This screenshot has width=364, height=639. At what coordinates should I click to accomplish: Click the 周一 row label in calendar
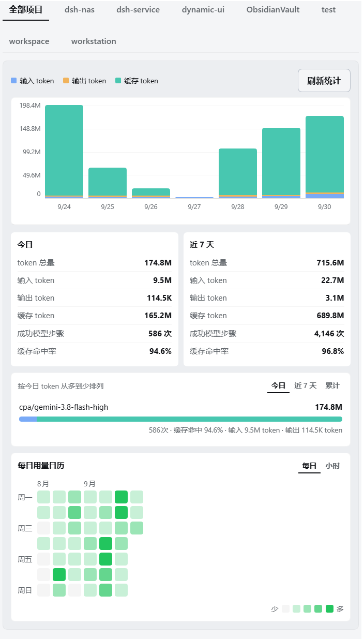25,497
